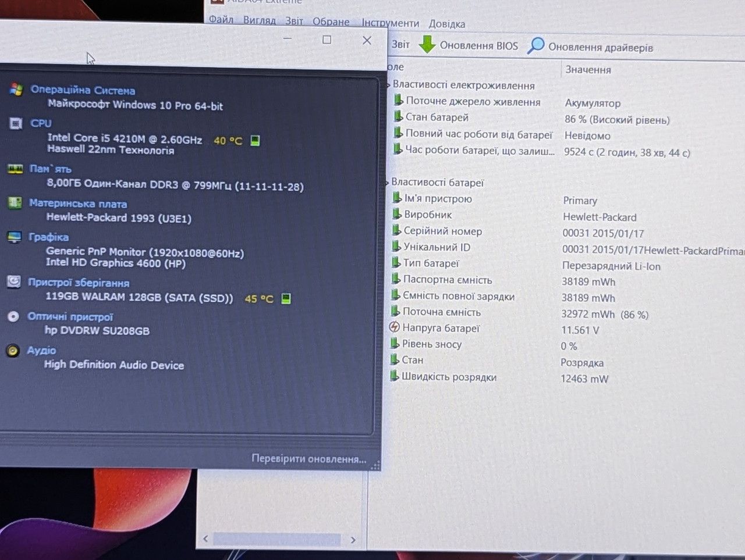
Task: Click the Оновлення драйверів toolbar label
Action: 601,47
